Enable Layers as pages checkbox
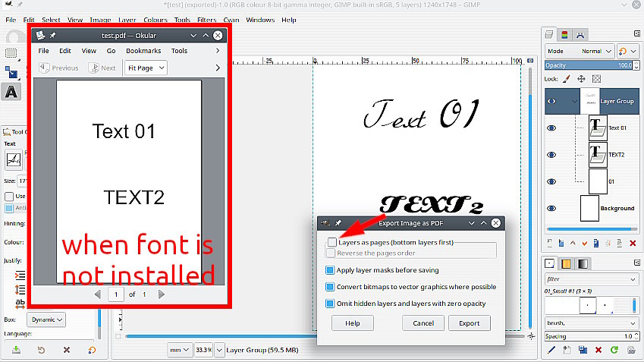This screenshot has width=644, height=362. click(331, 242)
